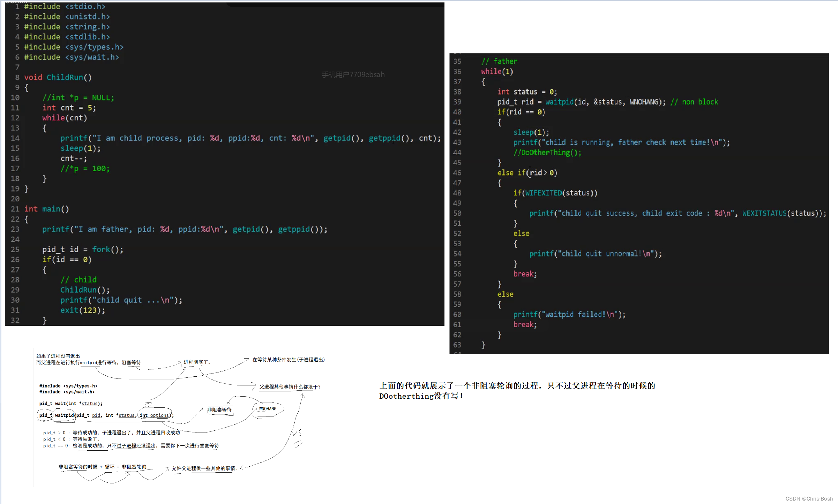Click "WEXITSTATUS(status)" macro on line 50

[x=782, y=213]
